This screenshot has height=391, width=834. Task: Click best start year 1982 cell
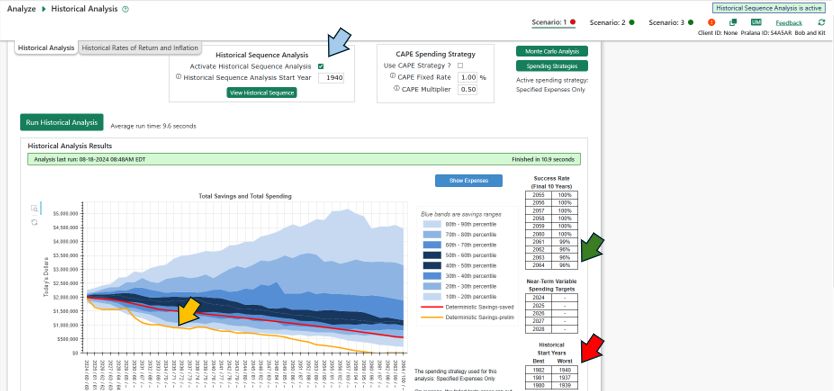point(538,369)
